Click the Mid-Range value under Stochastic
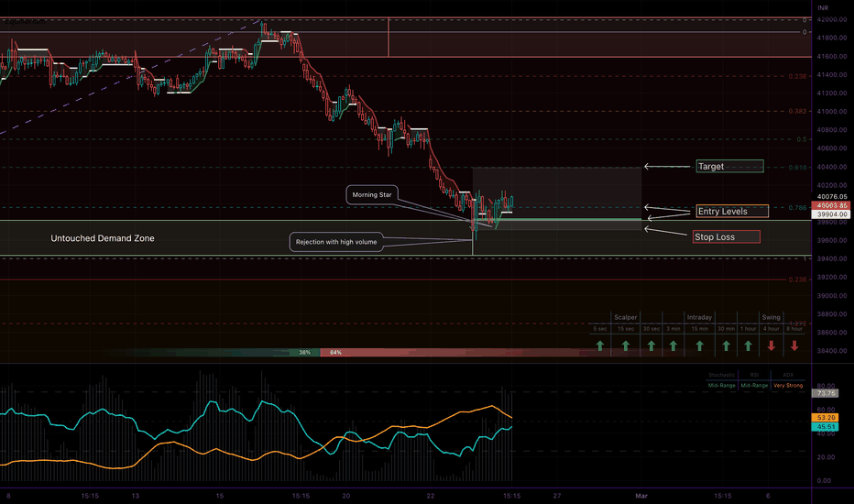Image resolution: width=854 pixels, height=504 pixels. pos(721,385)
